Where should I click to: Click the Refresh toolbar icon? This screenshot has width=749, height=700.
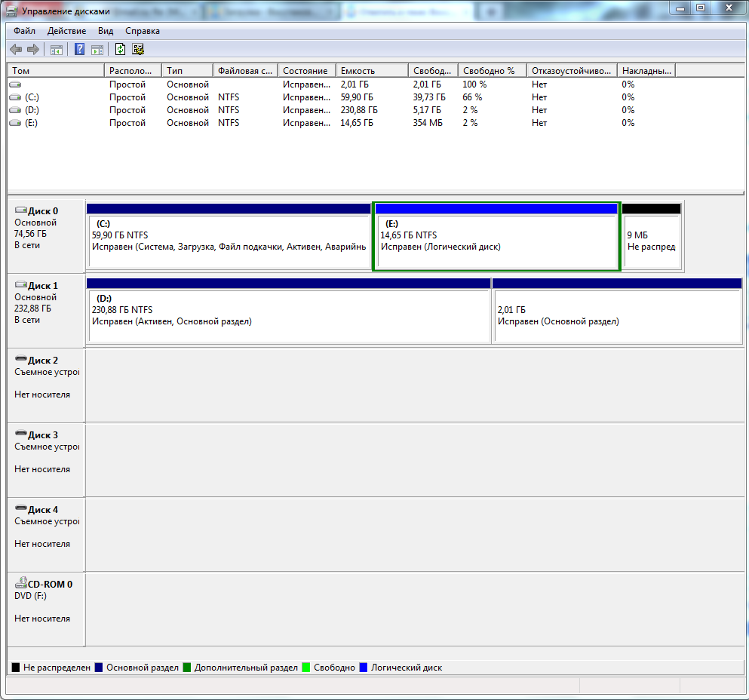point(121,49)
